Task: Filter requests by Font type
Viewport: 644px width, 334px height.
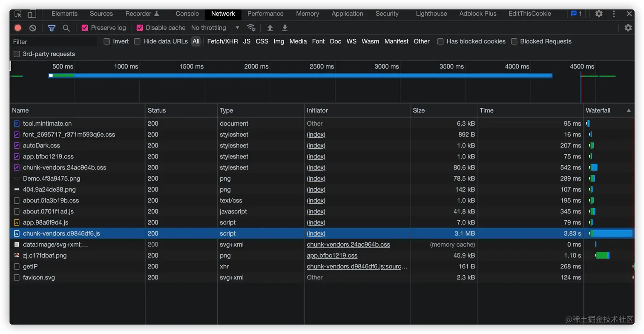Action: click(x=318, y=41)
